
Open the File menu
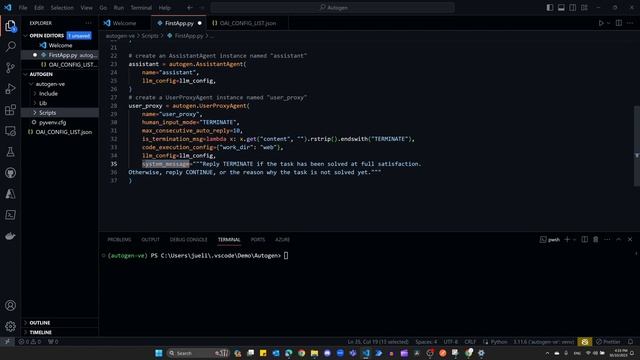(23, 7)
